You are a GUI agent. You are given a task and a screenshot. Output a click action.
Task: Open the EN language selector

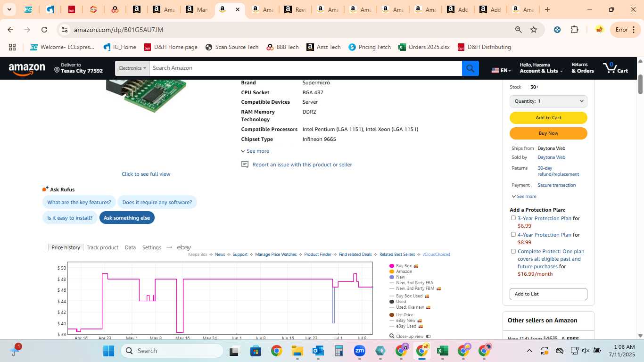click(501, 70)
